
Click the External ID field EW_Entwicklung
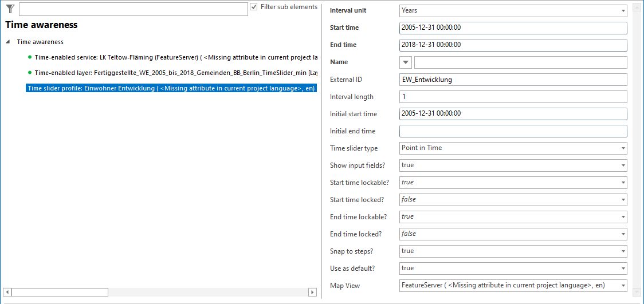tap(513, 80)
